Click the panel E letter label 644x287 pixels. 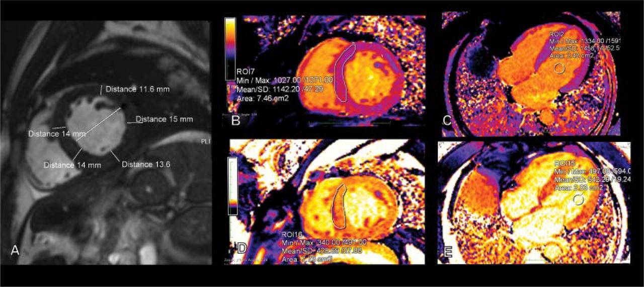coord(446,252)
